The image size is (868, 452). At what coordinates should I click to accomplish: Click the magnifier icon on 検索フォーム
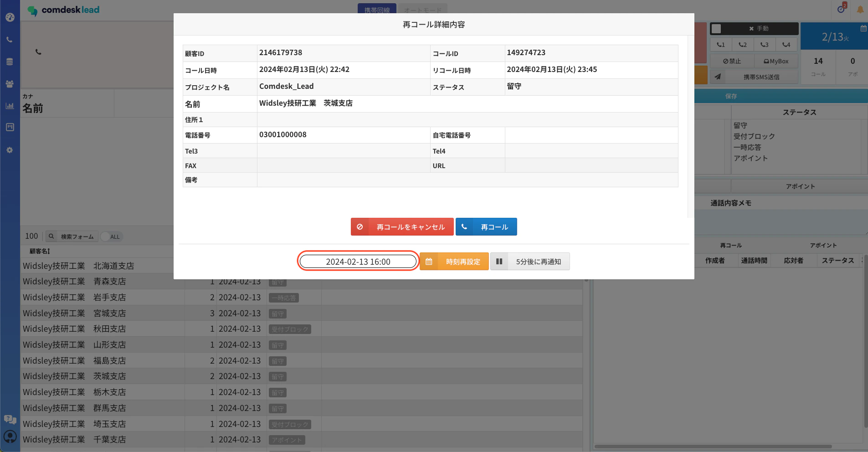pos(51,236)
